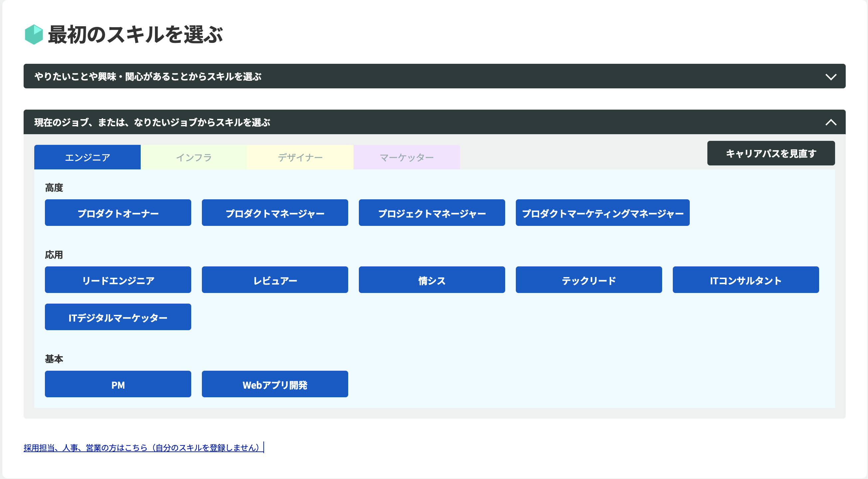The width and height of the screenshot is (868, 479).
Task: Click the 現在のジョブ accordion header bar
Action: 404,122
